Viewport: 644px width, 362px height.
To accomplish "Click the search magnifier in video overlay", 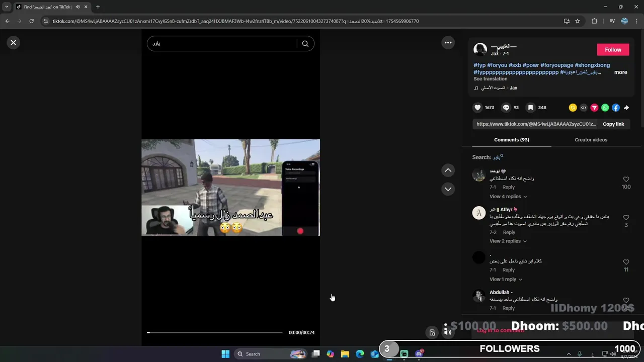I will click(305, 44).
